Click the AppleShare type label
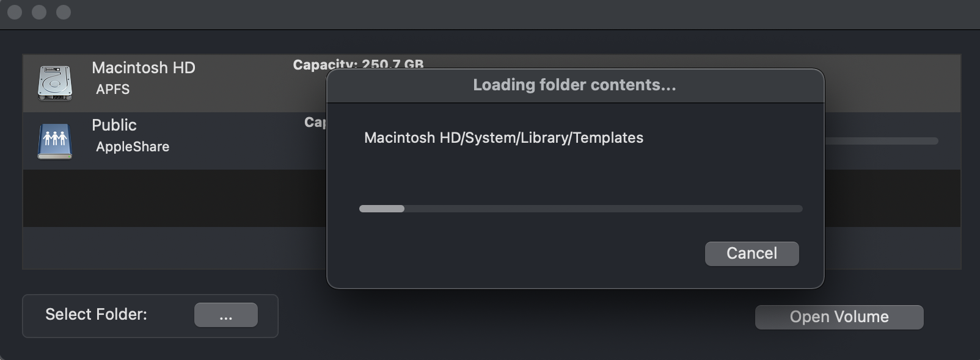This screenshot has width=980, height=360. tap(133, 146)
